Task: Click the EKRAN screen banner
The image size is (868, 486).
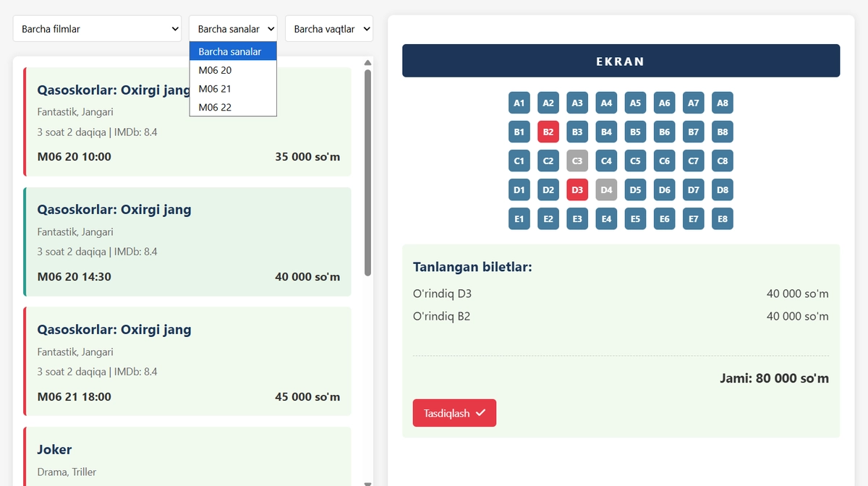Action: [x=621, y=61]
